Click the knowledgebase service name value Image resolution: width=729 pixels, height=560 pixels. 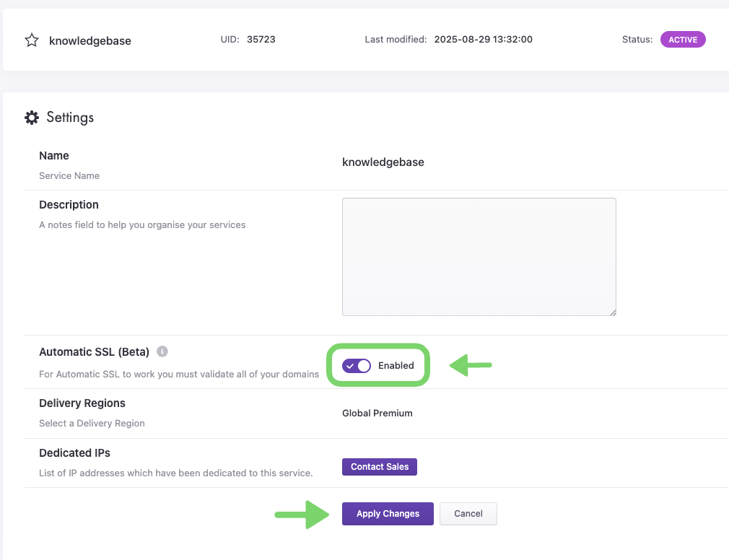coord(383,162)
